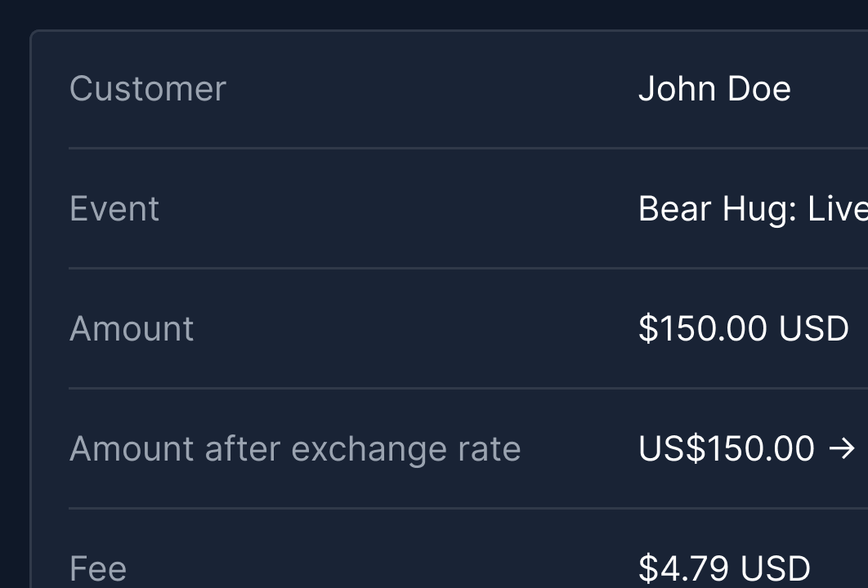Click the divider below the Amount row
This screenshot has height=588, width=868.
pos(409,388)
